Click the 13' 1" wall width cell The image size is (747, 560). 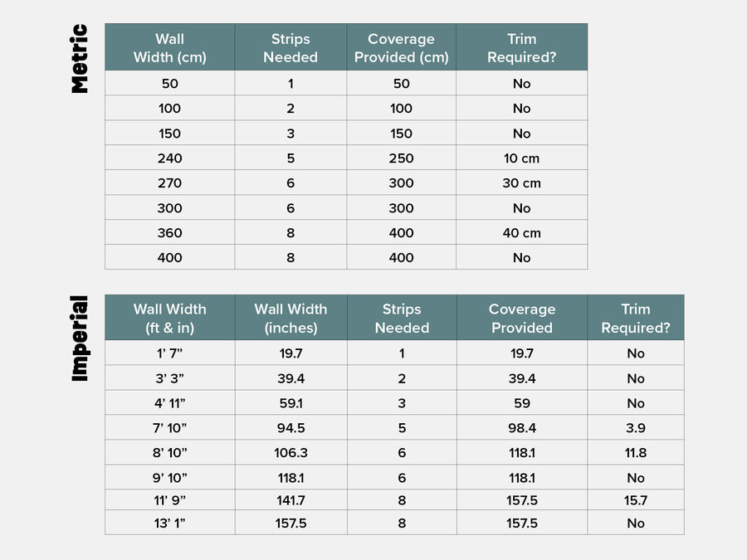pos(169,523)
